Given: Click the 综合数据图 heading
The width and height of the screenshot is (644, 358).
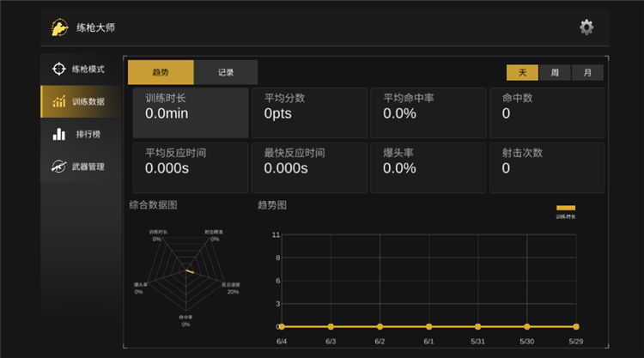Looking at the screenshot, I should click(x=153, y=205).
